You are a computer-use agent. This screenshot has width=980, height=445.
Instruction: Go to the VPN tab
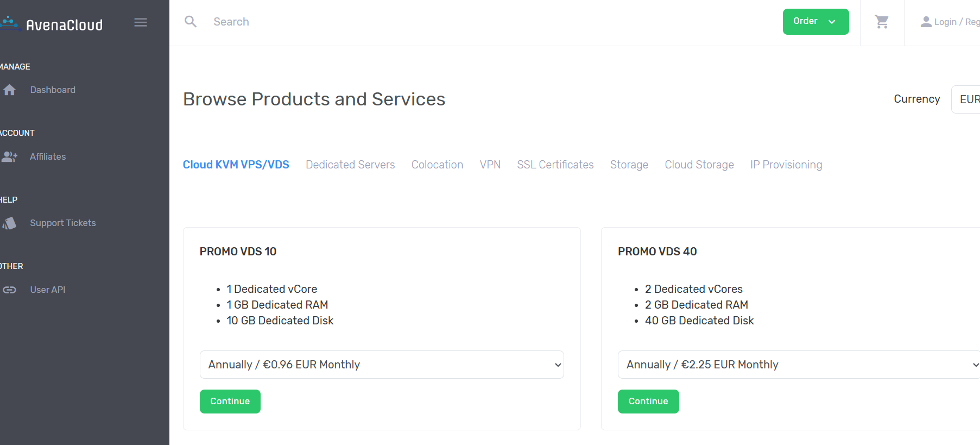coord(490,165)
